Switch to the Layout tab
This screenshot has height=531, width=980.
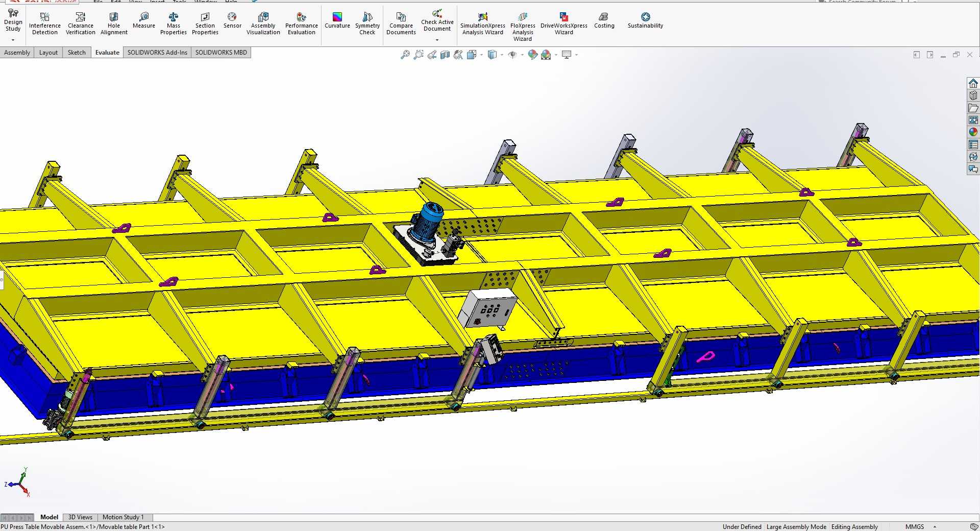[48, 53]
